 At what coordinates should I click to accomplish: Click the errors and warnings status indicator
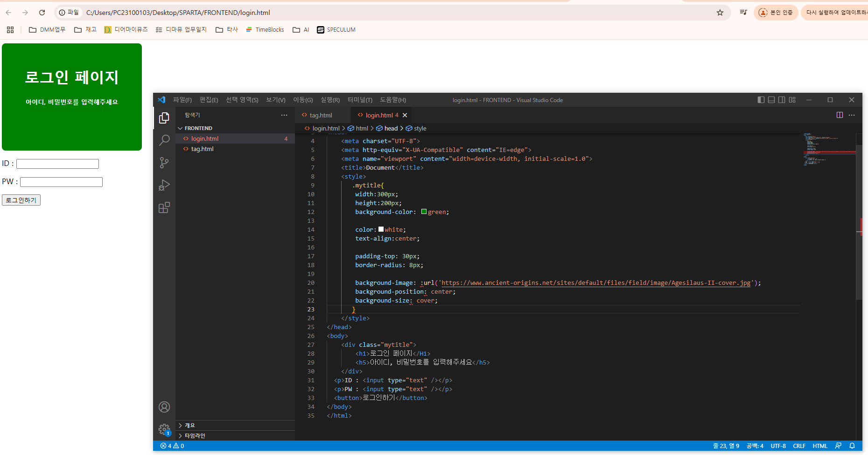(x=172, y=446)
